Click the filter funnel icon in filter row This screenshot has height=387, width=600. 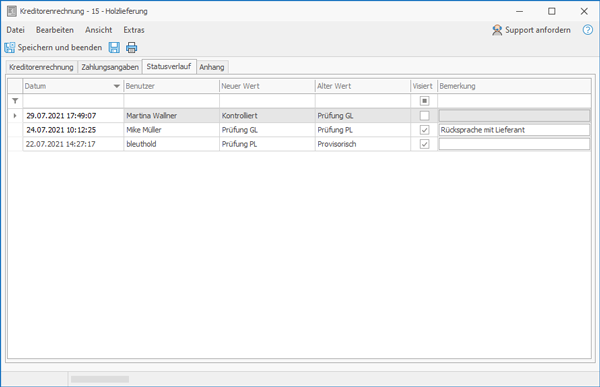pos(15,101)
